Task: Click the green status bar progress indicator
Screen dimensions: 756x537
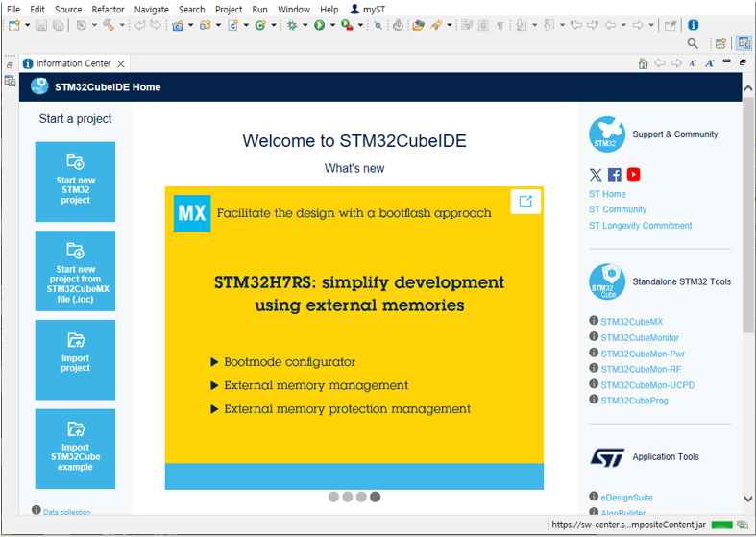Action: [x=721, y=525]
